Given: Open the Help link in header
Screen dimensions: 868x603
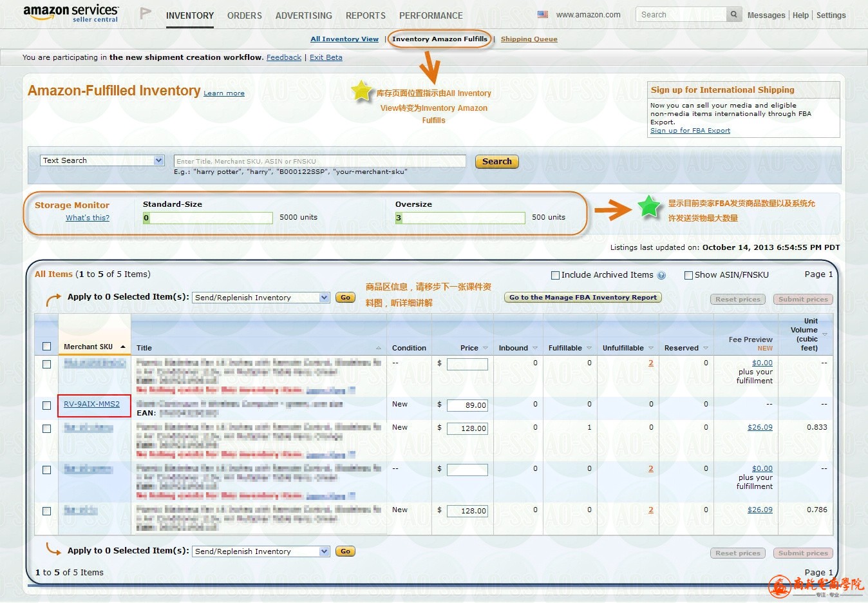Looking at the screenshot, I should pyautogui.click(x=800, y=15).
